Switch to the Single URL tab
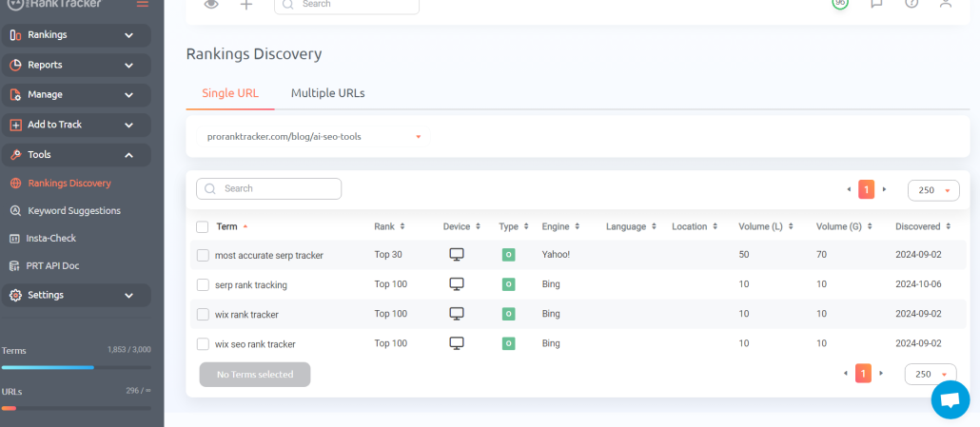This screenshot has width=980, height=427. click(230, 93)
